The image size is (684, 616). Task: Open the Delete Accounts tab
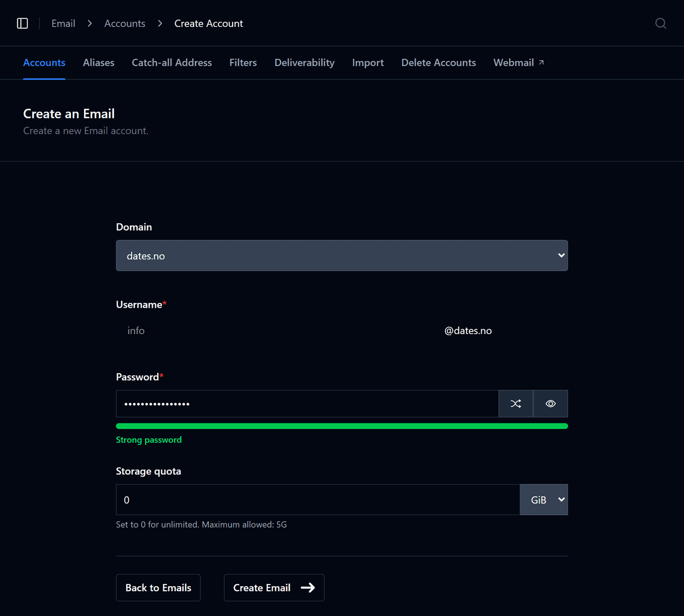[x=438, y=63]
